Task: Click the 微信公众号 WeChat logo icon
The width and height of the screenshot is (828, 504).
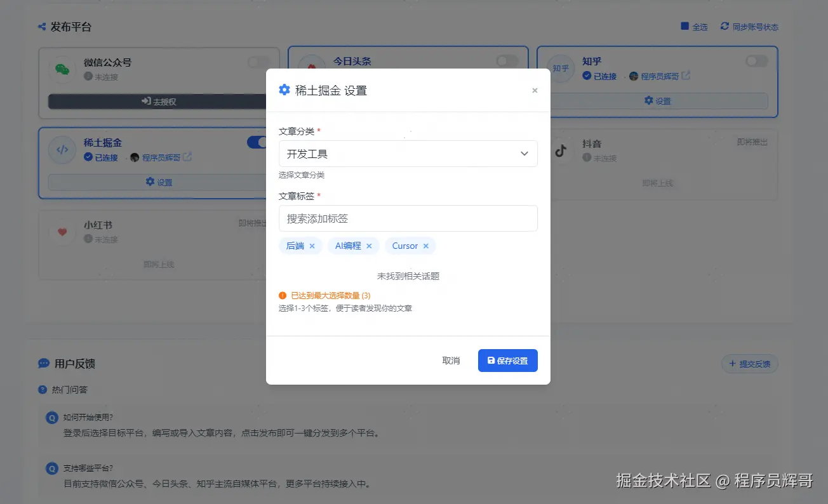Action: [x=62, y=69]
